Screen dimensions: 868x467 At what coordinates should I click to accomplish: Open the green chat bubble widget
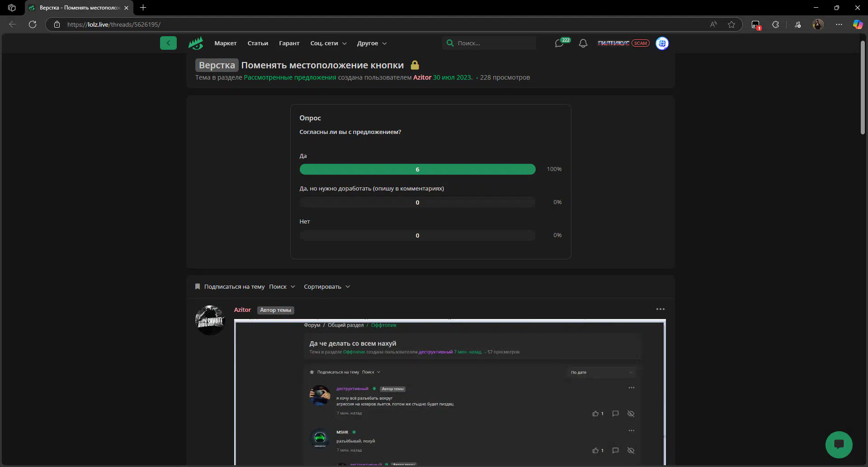[x=839, y=444]
